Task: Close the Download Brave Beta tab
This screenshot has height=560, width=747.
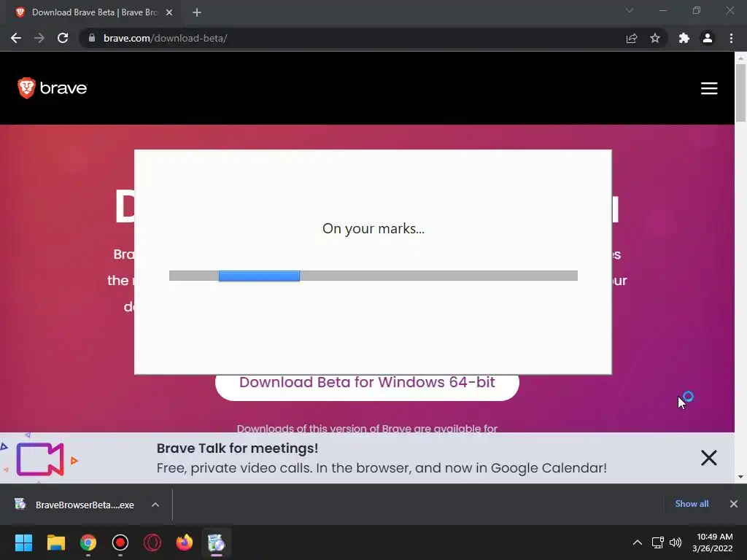Action: point(169,12)
